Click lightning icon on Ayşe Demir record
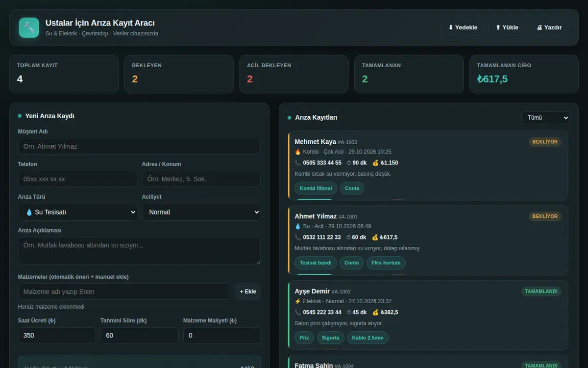588x368 pixels. click(297, 301)
